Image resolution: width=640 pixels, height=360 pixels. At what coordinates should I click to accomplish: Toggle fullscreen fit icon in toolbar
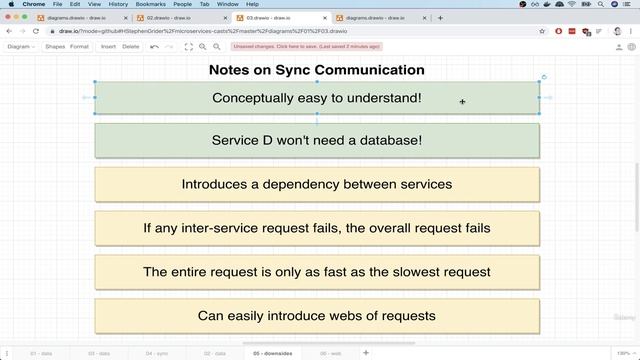click(x=189, y=47)
